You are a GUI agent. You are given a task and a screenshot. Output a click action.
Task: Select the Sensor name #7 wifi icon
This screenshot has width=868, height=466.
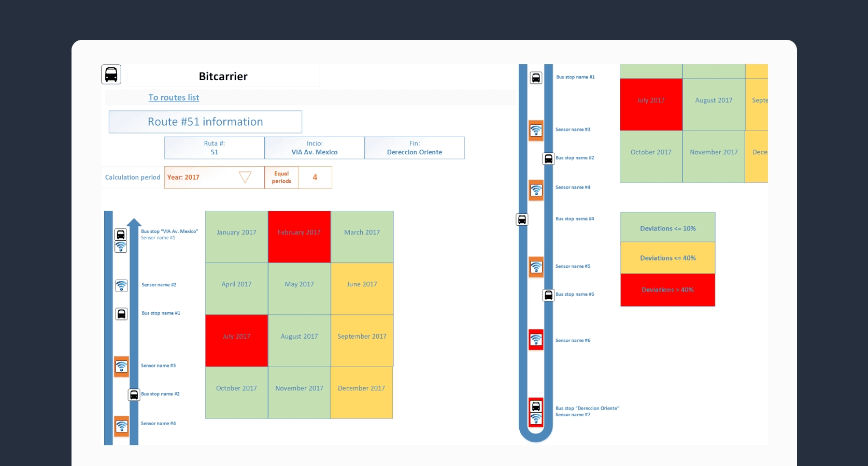click(x=536, y=418)
